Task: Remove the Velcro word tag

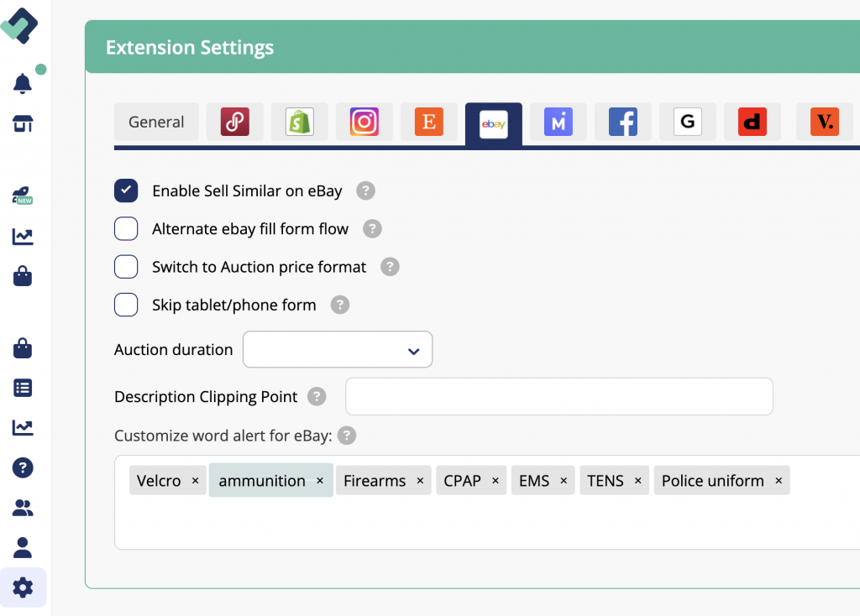Action: tap(195, 481)
